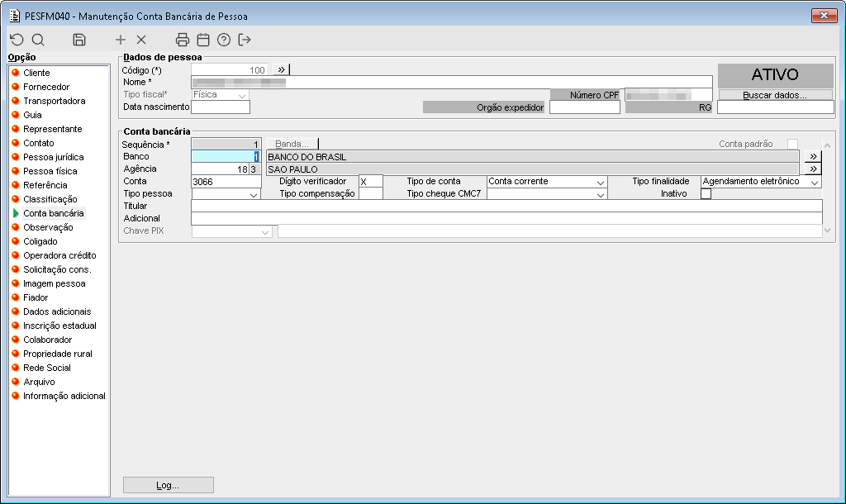846x504 pixels.
Task: Select the Cliente option
Action: point(36,73)
